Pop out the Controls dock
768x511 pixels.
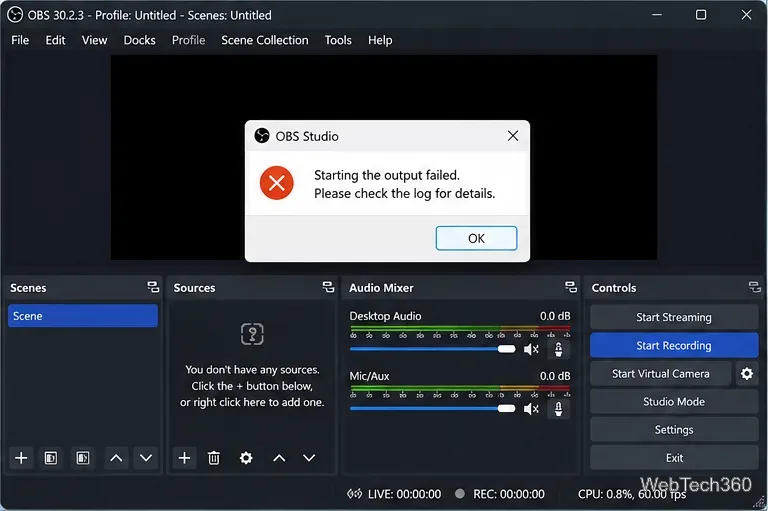point(755,287)
